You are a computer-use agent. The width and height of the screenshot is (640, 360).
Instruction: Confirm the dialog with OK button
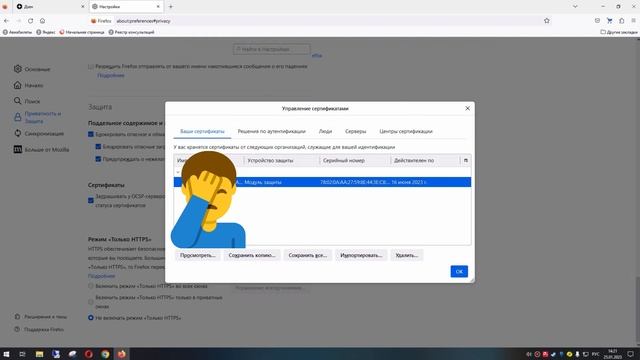click(459, 271)
